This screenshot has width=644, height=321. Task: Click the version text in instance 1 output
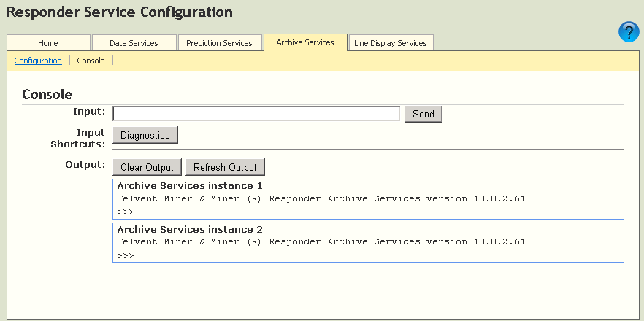pos(321,198)
